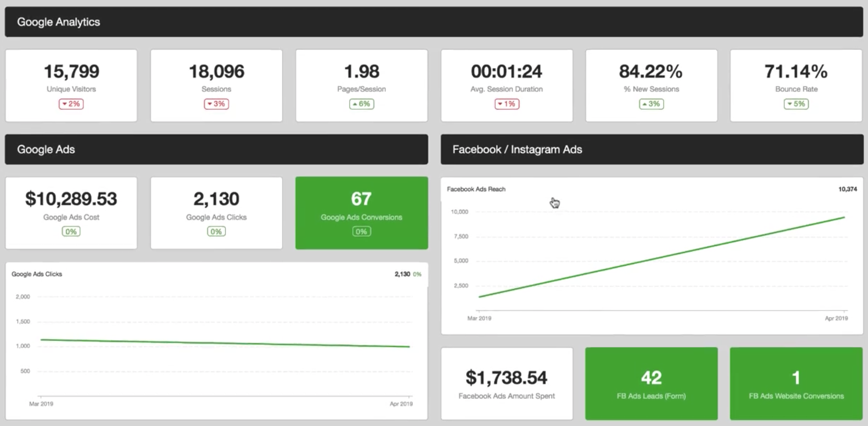Click the Bounce Rate 71.14% value
This screenshot has height=426, width=868.
tap(796, 71)
